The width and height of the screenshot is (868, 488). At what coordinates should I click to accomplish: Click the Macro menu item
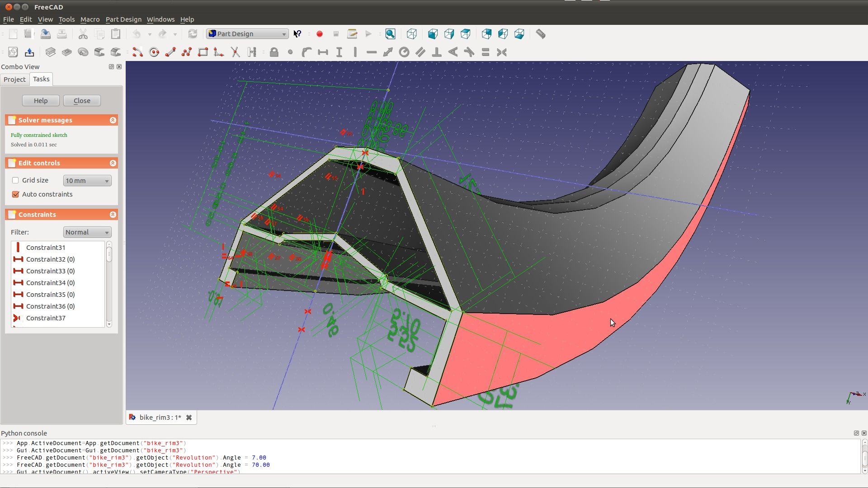click(x=90, y=19)
